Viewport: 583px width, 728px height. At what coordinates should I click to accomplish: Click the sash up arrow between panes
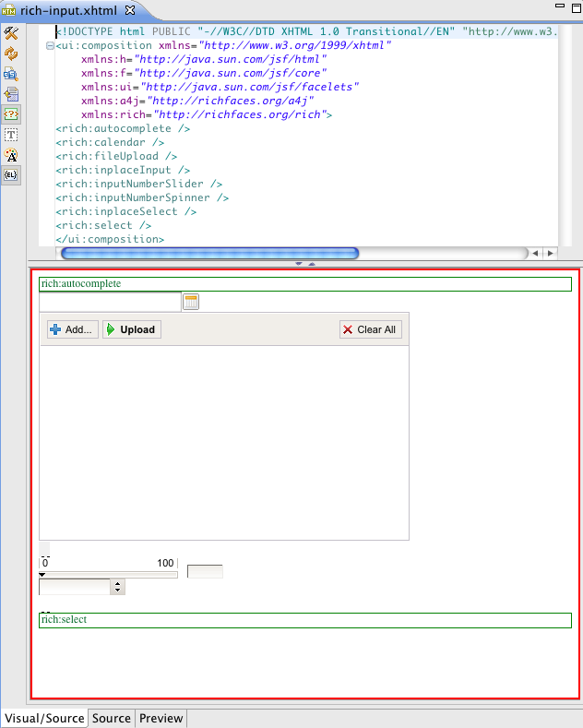click(x=312, y=264)
